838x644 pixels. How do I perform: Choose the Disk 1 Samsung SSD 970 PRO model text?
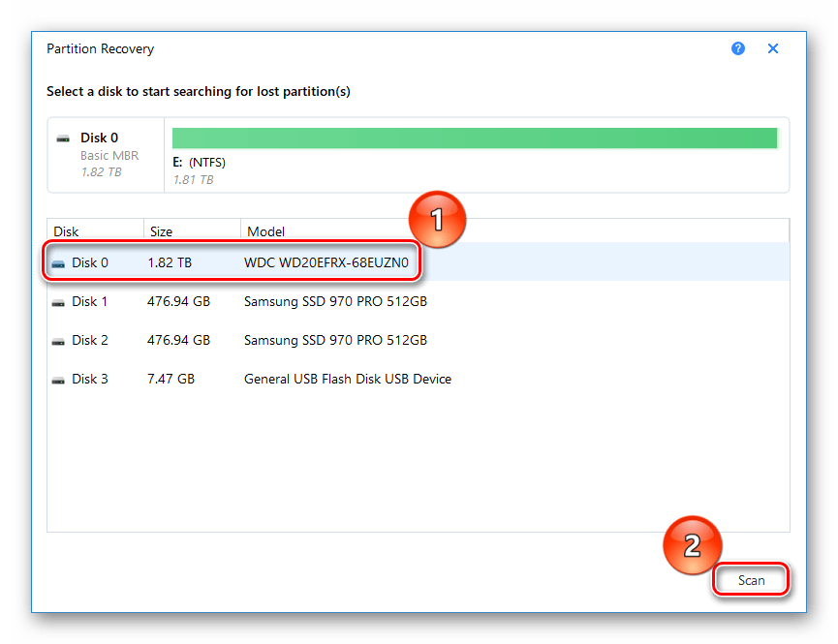[x=335, y=301]
